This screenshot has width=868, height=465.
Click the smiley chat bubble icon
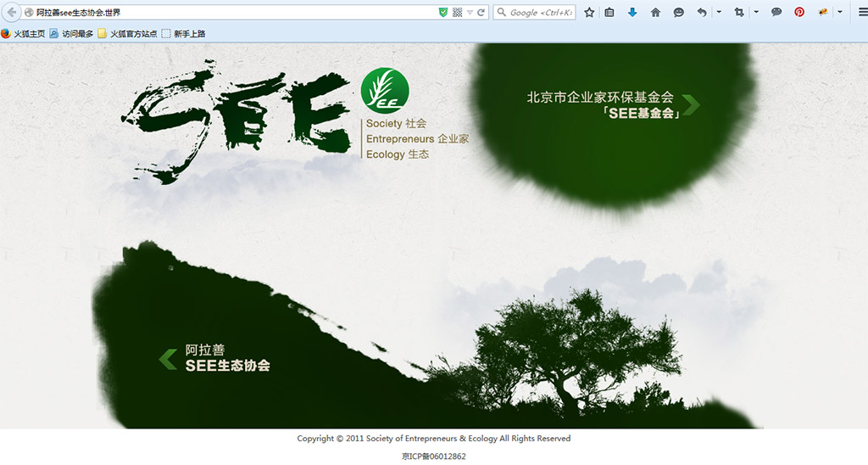click(679, 12)
